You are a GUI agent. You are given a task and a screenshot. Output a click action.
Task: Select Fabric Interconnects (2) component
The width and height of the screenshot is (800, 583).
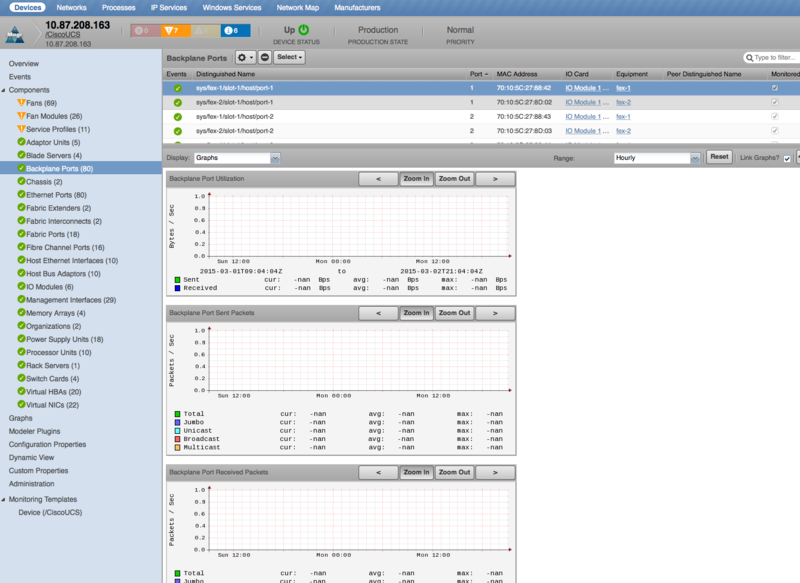click(64, 221)
